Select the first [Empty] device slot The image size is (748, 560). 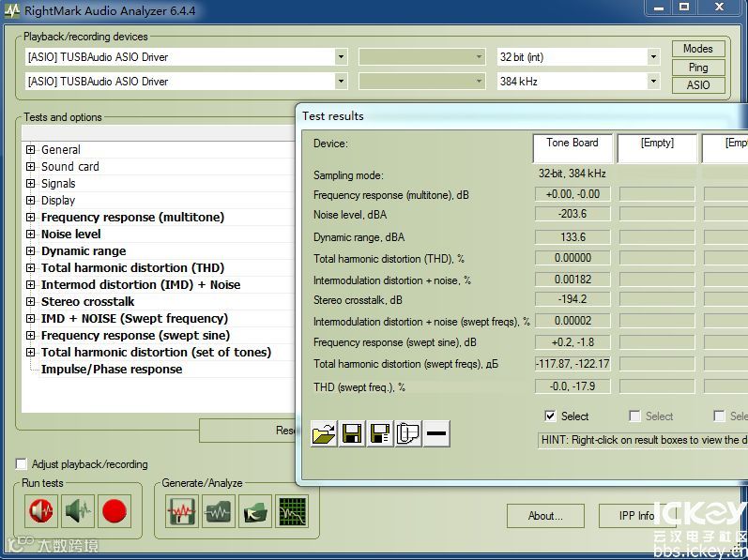tap(657, 148)
